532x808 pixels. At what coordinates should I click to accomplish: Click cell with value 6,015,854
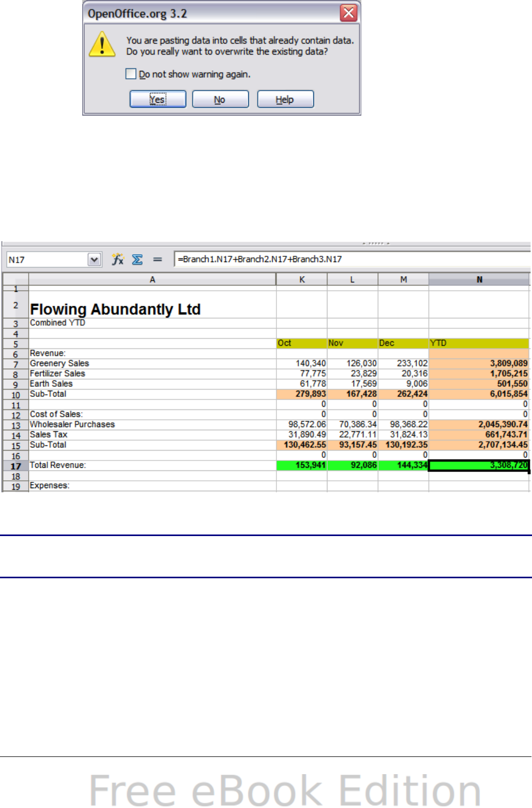[x=479, y=394]
